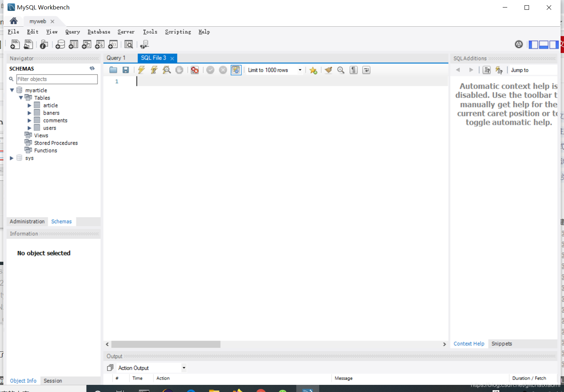Switch to the Administration tab

coord(27,221)
